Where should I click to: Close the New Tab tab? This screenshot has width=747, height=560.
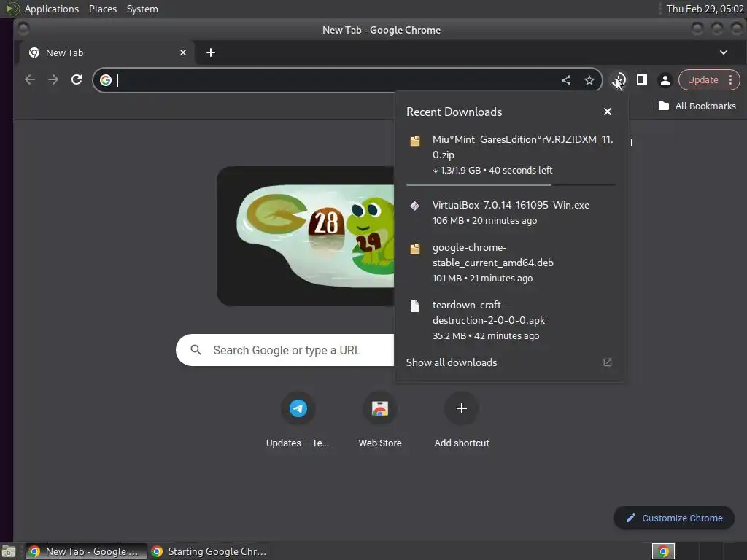183,52
